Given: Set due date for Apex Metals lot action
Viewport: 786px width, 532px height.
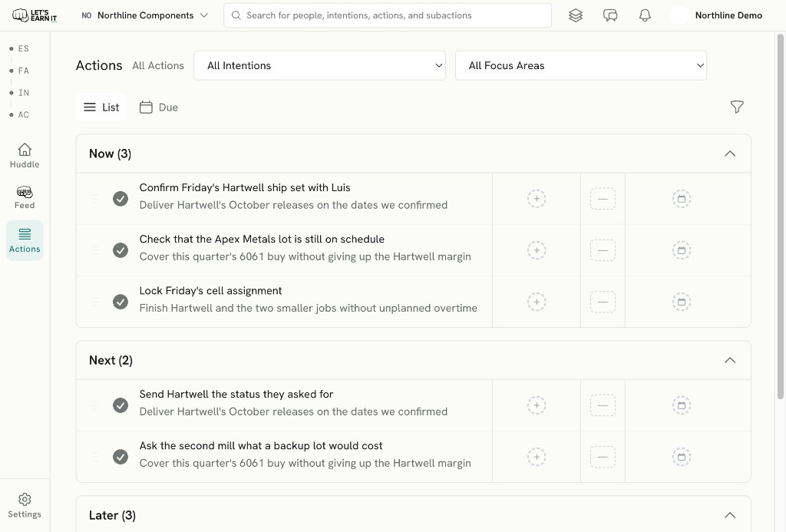Looking at the screenshot, I should (682, 250).
